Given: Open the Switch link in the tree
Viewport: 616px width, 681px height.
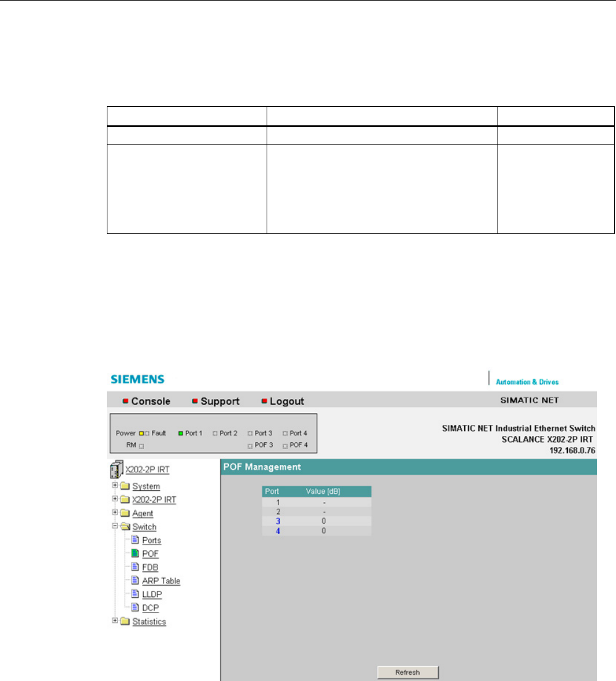Looking at the screenshot, I should click(144, 527).
